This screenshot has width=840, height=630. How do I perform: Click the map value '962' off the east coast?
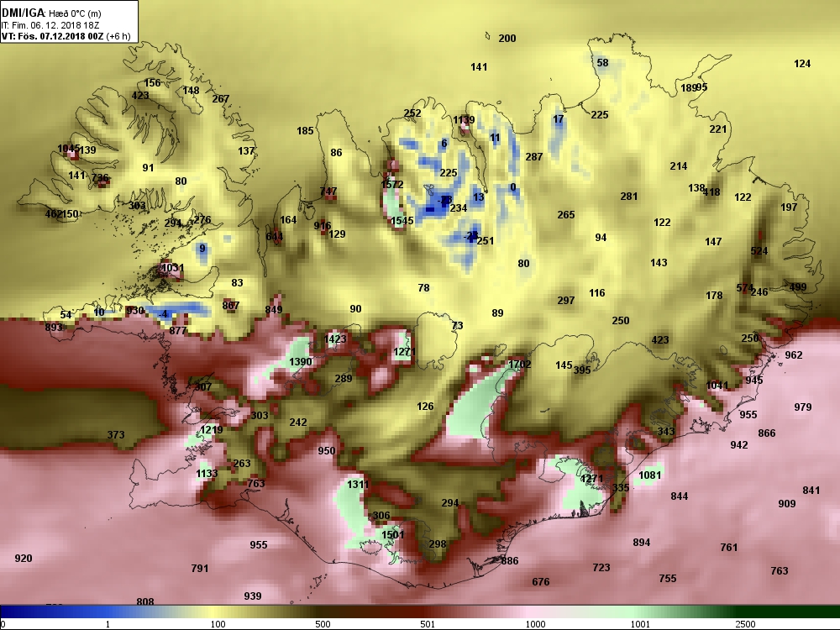(794, 355)
